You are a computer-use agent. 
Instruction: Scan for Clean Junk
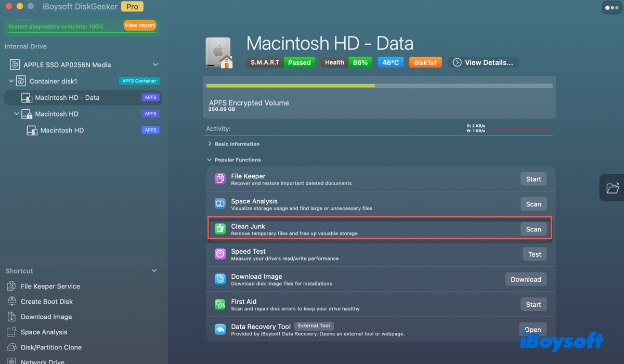pyautogui.click(x=534, y=229)
